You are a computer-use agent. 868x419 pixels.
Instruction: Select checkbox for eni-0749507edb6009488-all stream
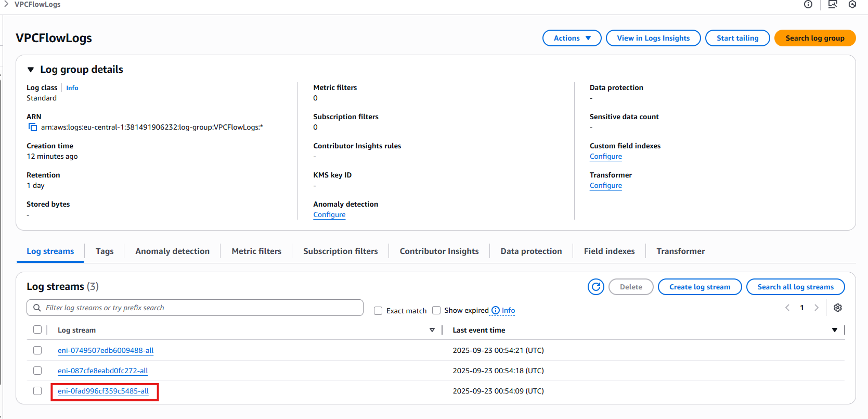tap(37, 350)
